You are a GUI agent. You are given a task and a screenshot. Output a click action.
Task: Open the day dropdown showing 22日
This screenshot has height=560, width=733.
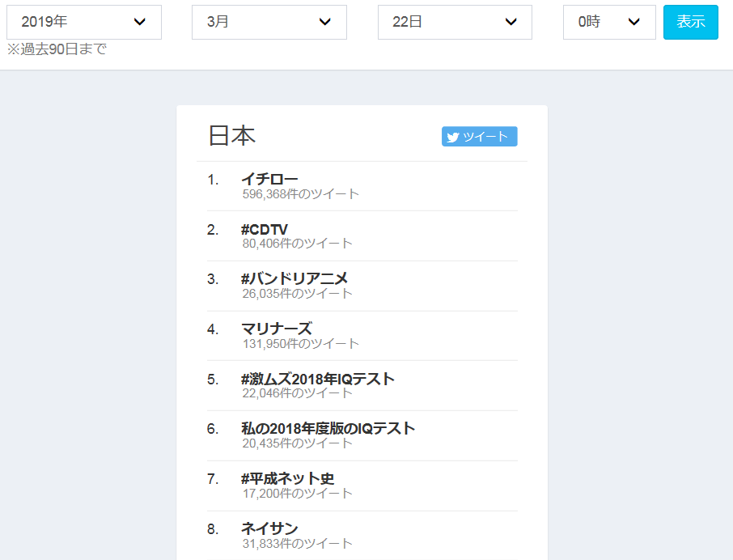pyautogui.click(x=455, y=22)
